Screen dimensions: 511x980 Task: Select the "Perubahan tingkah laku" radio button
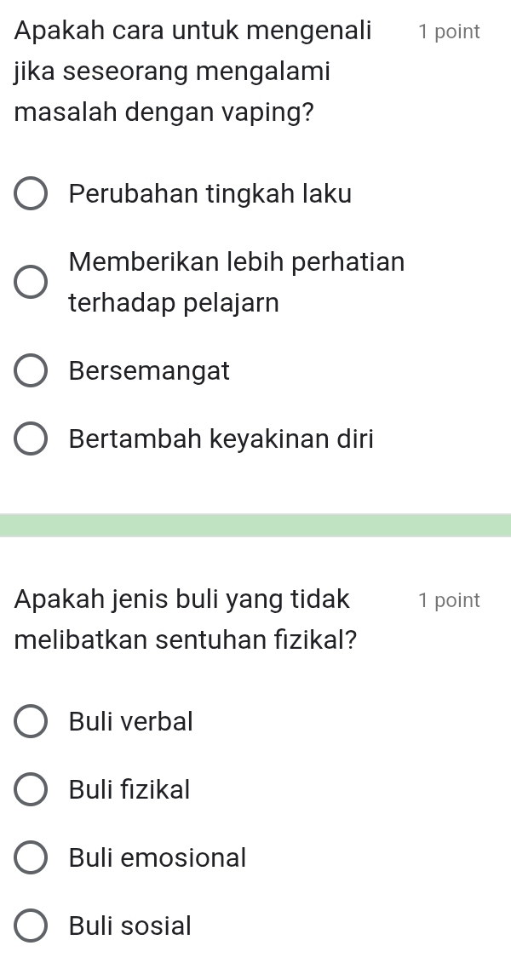31,194
